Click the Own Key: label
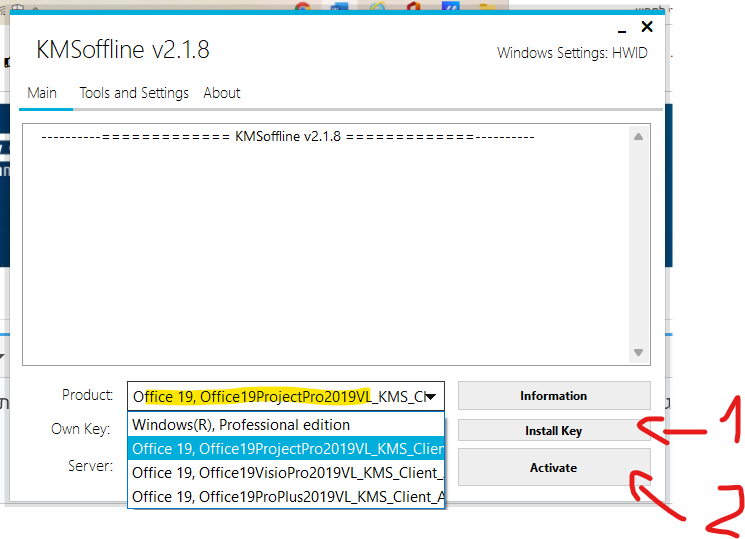 (x=81, y=429)
